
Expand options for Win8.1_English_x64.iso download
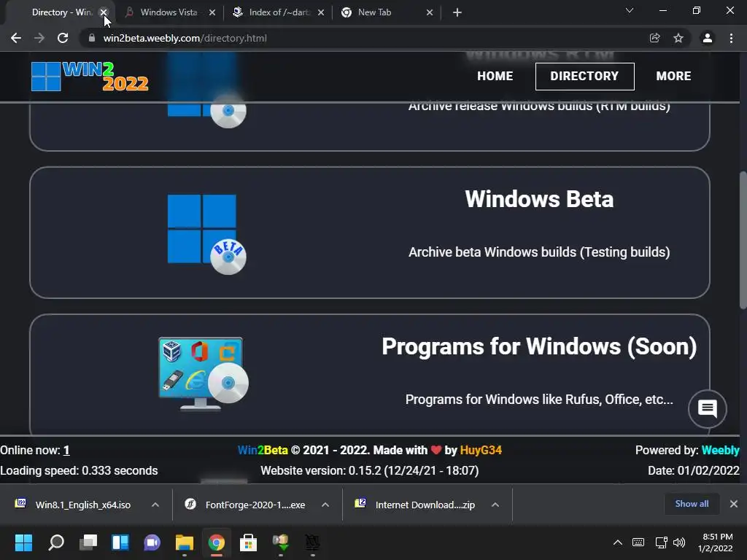pos(155,505)
